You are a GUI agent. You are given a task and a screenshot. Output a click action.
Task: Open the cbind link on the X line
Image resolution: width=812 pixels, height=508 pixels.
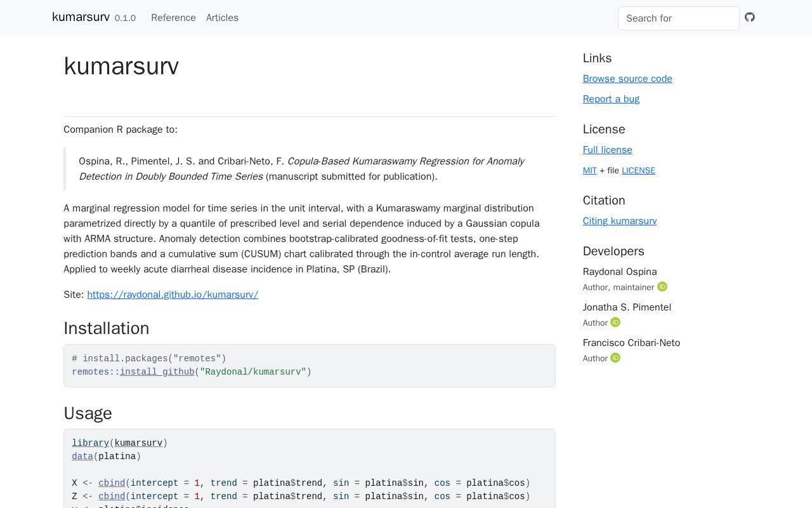tap(112, 483)
